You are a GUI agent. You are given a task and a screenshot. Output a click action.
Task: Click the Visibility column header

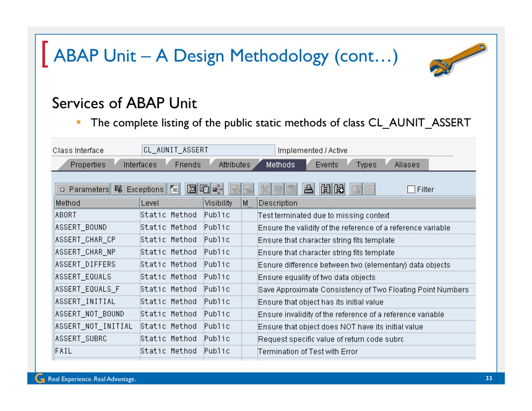click(x=222, y=203)
